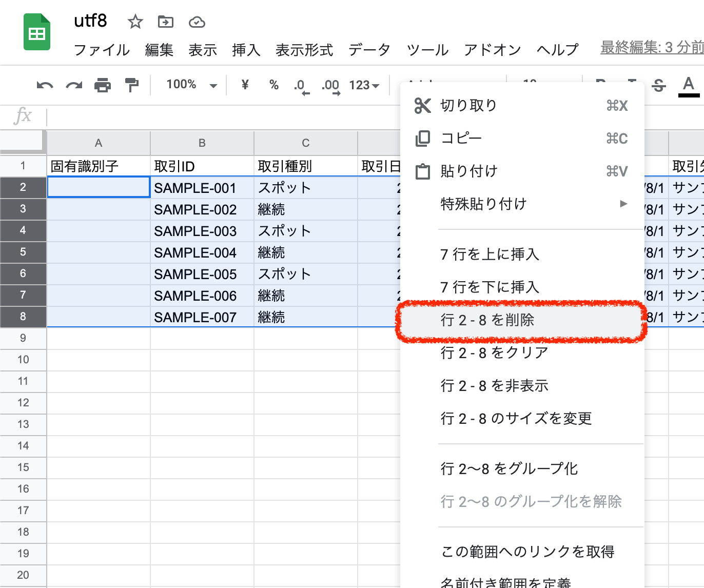Open the text color picker
The image size is (704, 588).
point(689,85)
